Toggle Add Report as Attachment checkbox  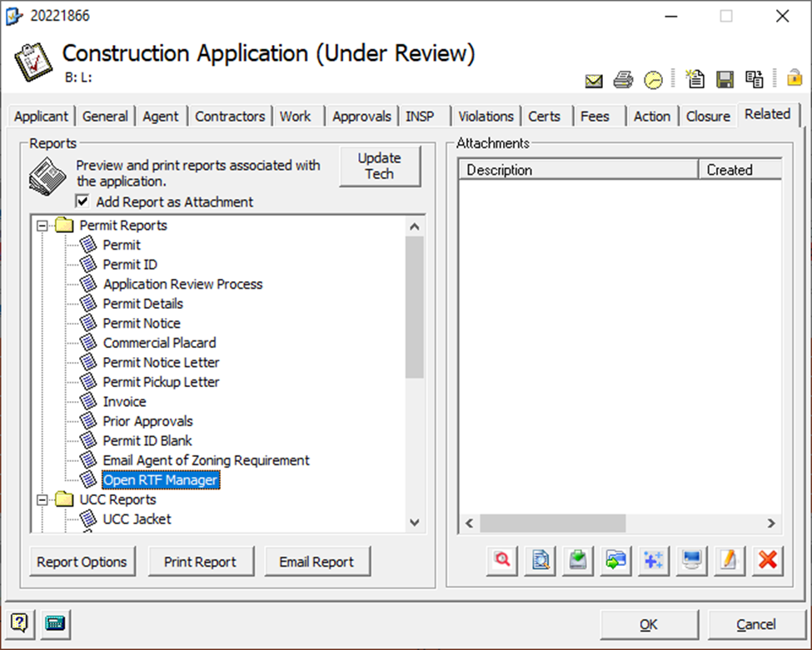click(82, 201)
